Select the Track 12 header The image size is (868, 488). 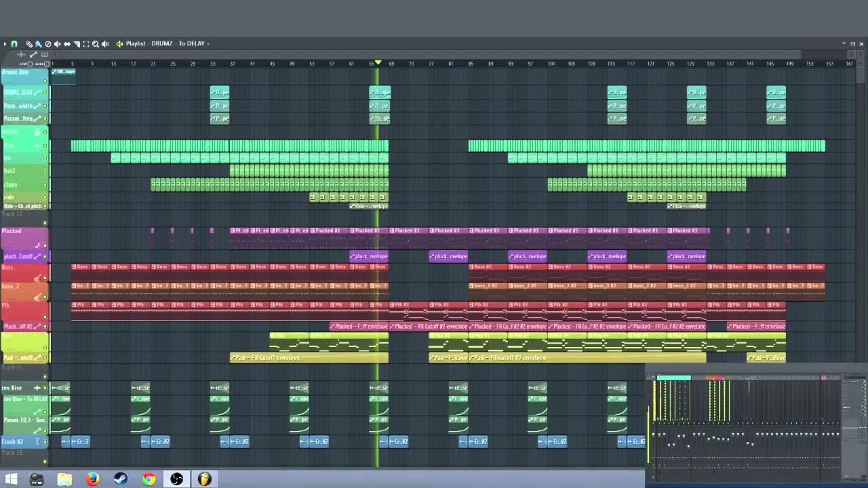pos(24,218)
